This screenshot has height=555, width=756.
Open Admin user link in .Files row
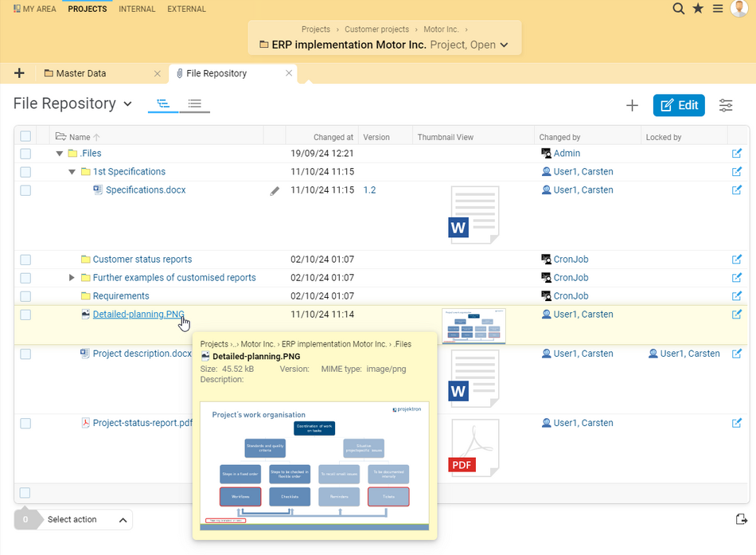(567, 154)
